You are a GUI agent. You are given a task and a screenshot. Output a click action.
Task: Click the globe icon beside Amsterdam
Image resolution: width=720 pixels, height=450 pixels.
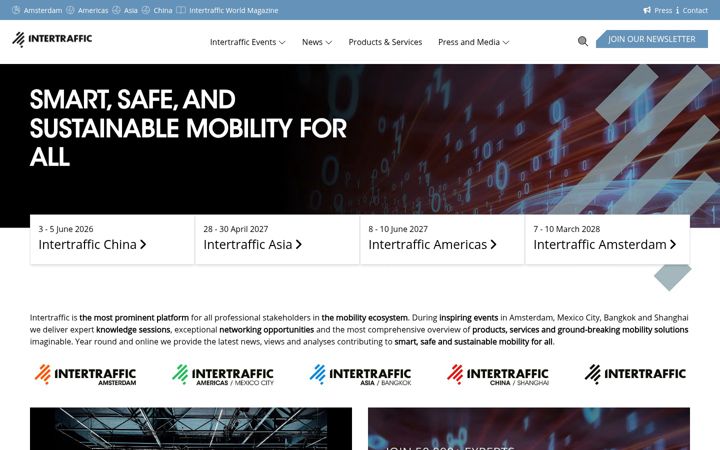pos(16,10)
